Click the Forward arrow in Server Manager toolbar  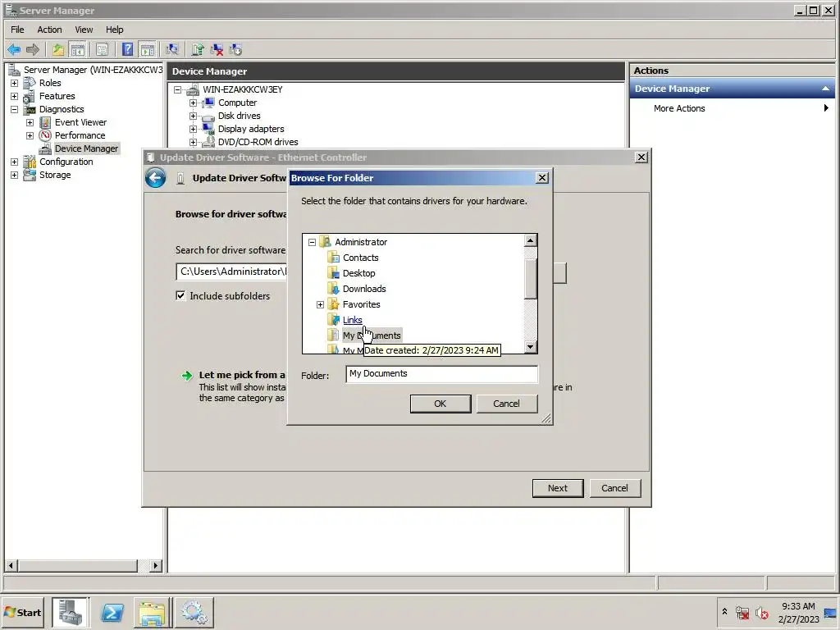coord(33,50)
